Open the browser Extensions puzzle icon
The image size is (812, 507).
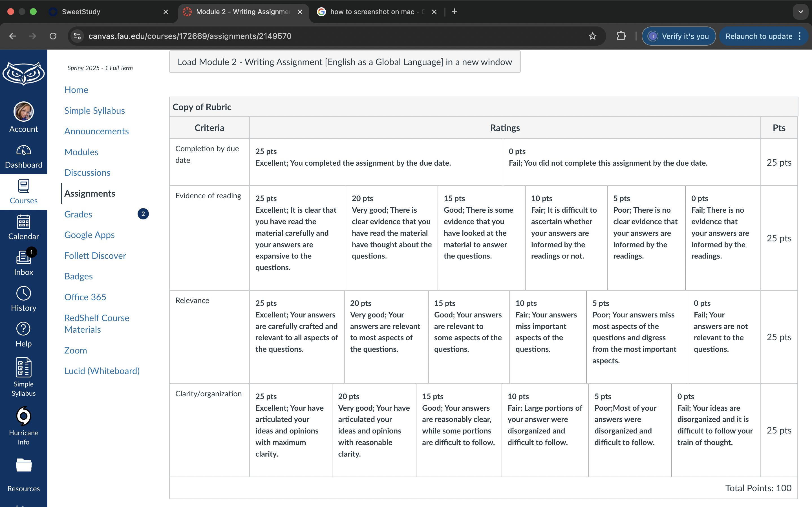[621, 36]
